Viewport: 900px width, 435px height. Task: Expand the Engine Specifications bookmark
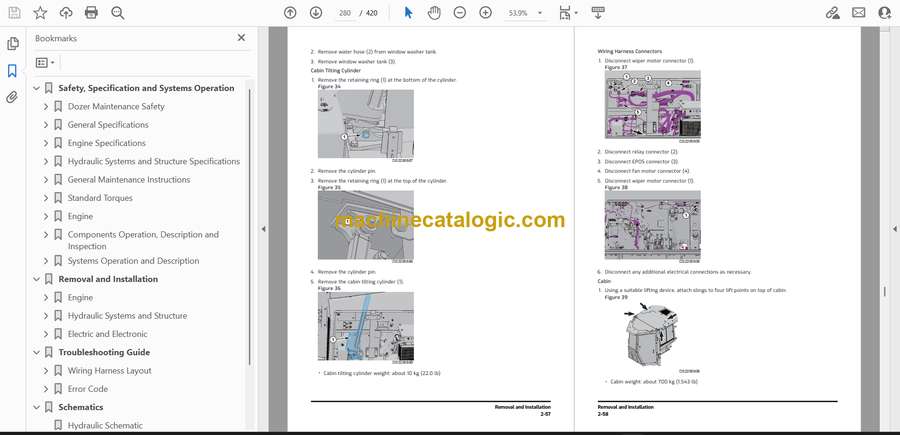point(46,143)
